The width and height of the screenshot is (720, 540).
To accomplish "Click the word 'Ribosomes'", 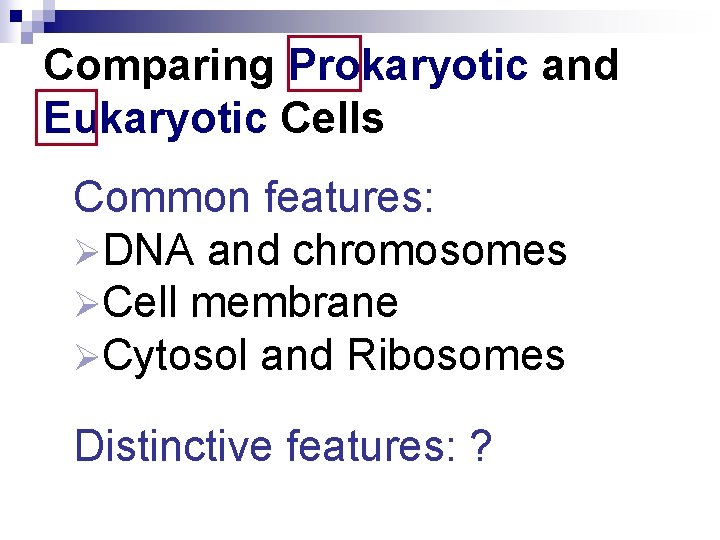I will pyautogui.click(x=455, y=355).
